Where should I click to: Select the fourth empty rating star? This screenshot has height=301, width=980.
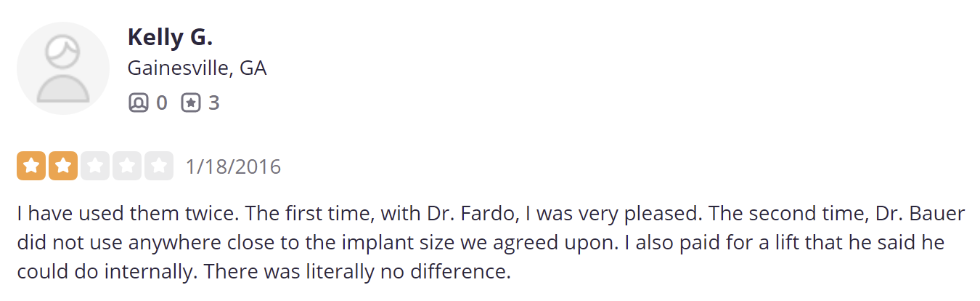[x=127, y=166]
